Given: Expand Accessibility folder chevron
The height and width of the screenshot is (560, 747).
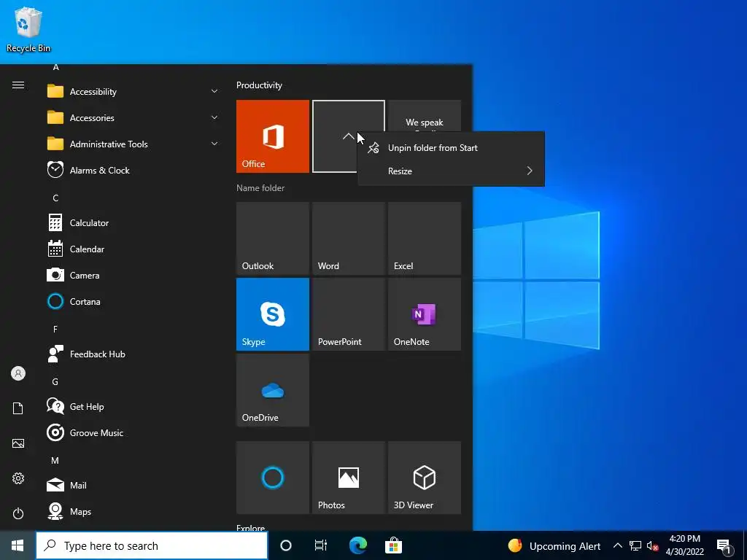Looking at the screenshot, I should (x=214, y=91).
